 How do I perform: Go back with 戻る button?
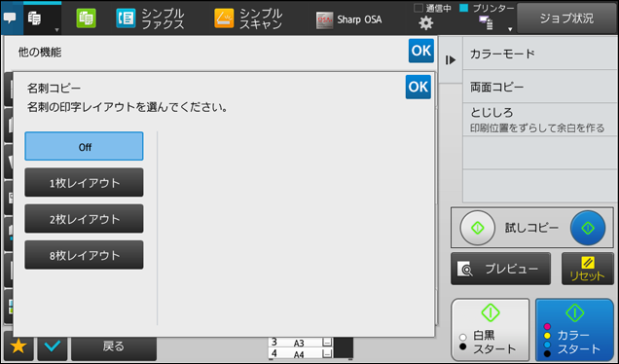coord(114,346)
